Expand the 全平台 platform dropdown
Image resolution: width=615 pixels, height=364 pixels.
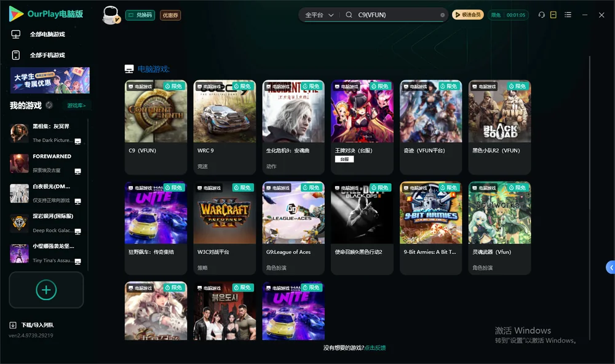319,15
